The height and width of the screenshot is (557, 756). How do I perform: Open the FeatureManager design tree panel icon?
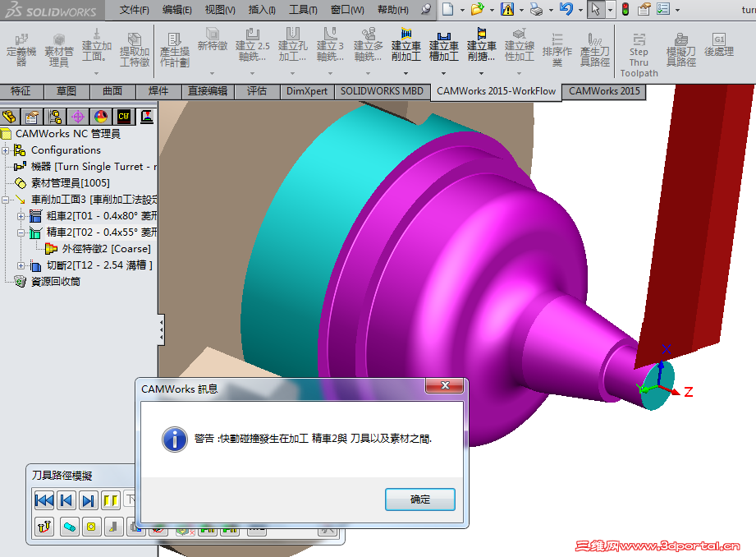click(x=10, y=117)
